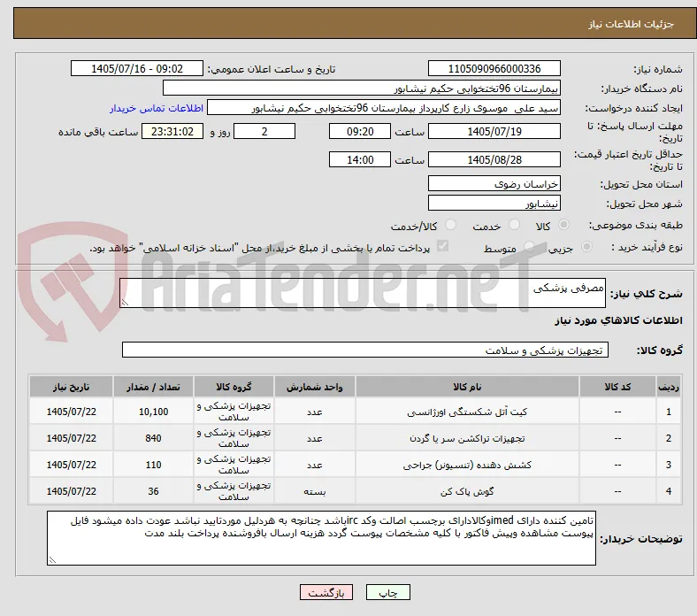
Task: Click the buyer organization name field
Action: point(362,89)
